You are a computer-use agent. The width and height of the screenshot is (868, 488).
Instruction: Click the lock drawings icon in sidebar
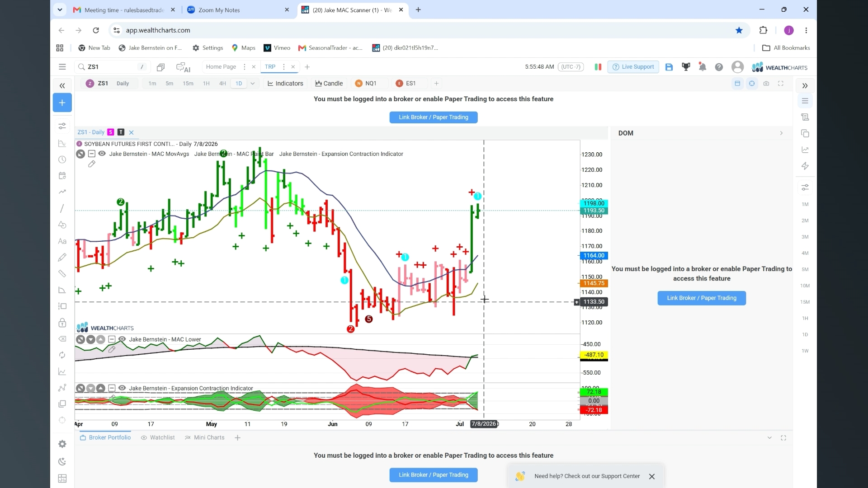[x=62, y=323]
